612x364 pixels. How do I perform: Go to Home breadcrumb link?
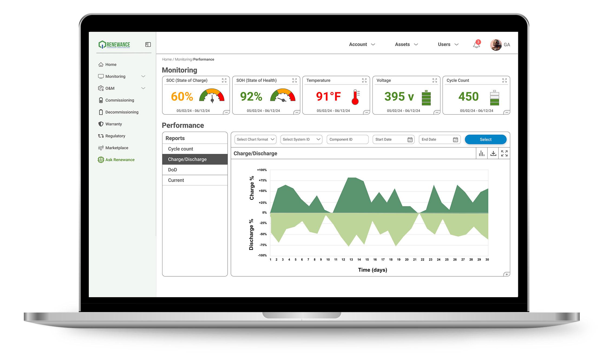click(x=167, y=59)
